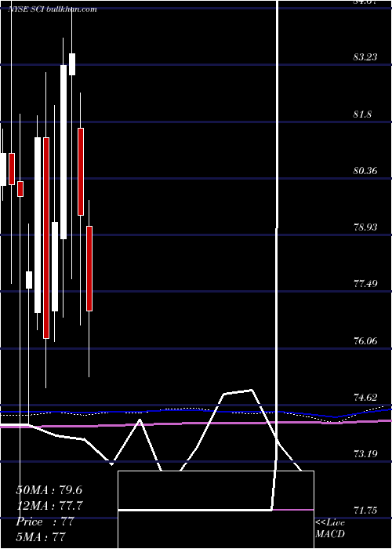Viewport: 392px width, 549px height.
Task: Click the 12MA : 77.7 readout
Action: click(x=49, y=506)
